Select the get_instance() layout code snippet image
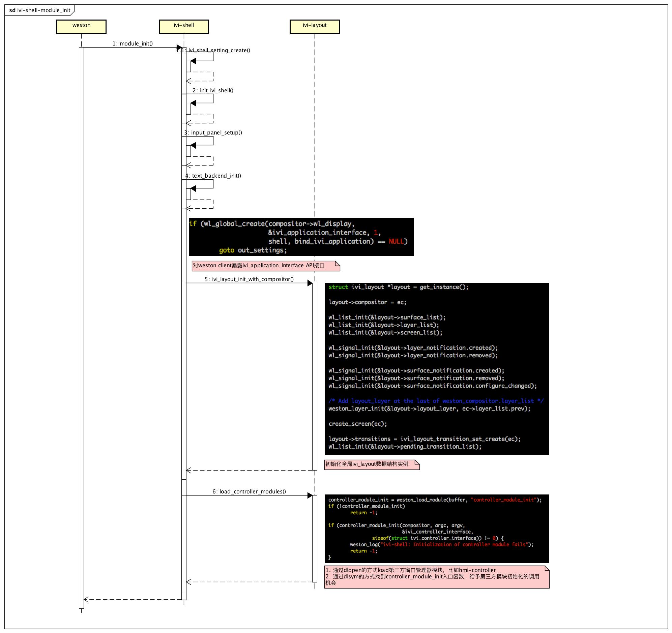The height and width of the screenshot is (633, 672). [x=436, y=369]
